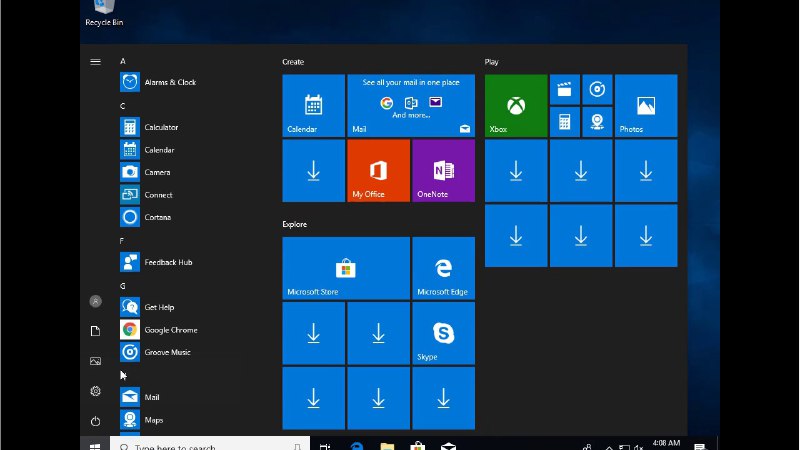Image resolution: width=800 pixels, height=450 pixels.
Task: Click the download tile below Photos
Action: coord(646,170)
